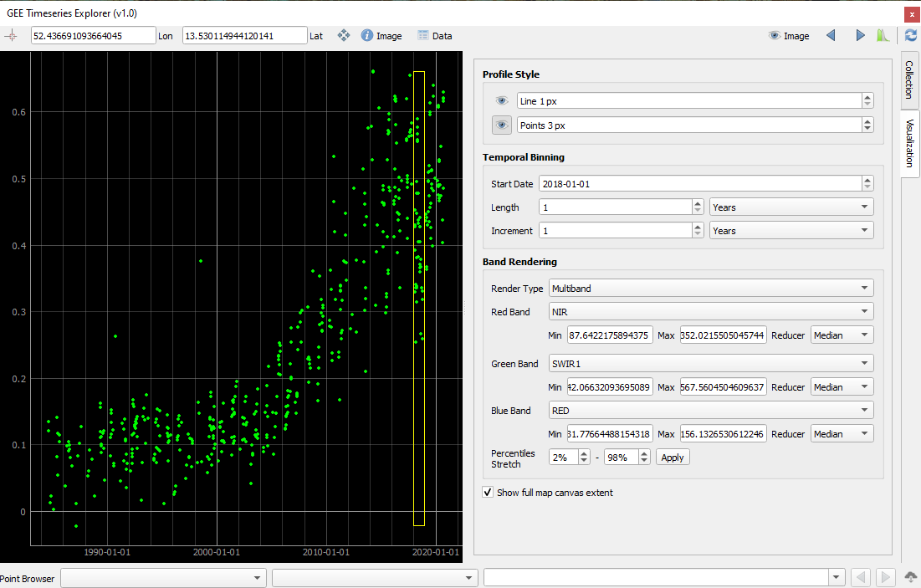Image resolution: width=921 pixels, height=588 pixels.
Task: Click the green histogram stretch icon
Action: pos(883,36)
